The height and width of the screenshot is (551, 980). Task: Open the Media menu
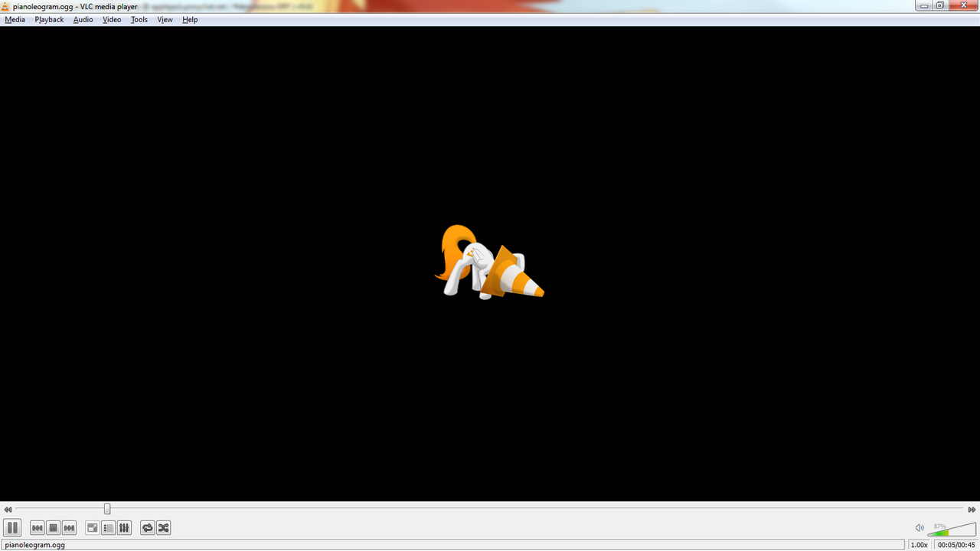pyautogui.click(x=15, y=20)
